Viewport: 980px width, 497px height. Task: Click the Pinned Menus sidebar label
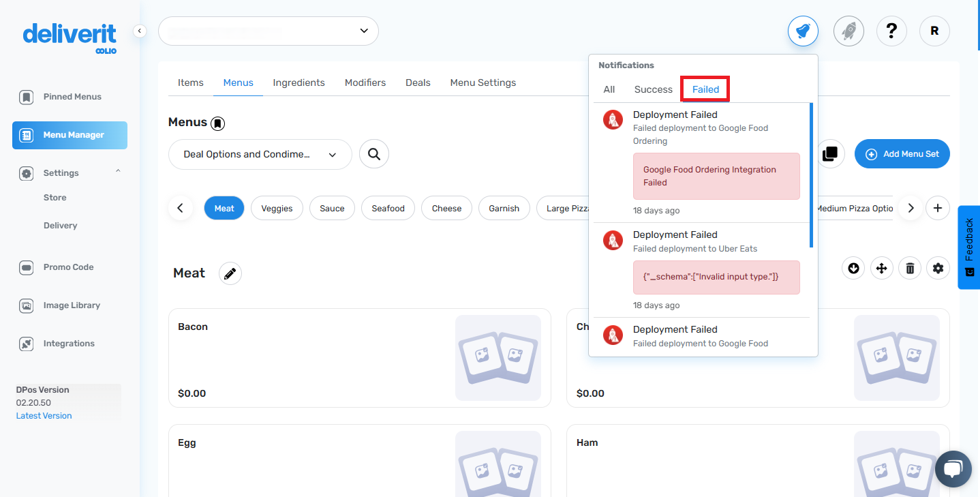[72, 97]
